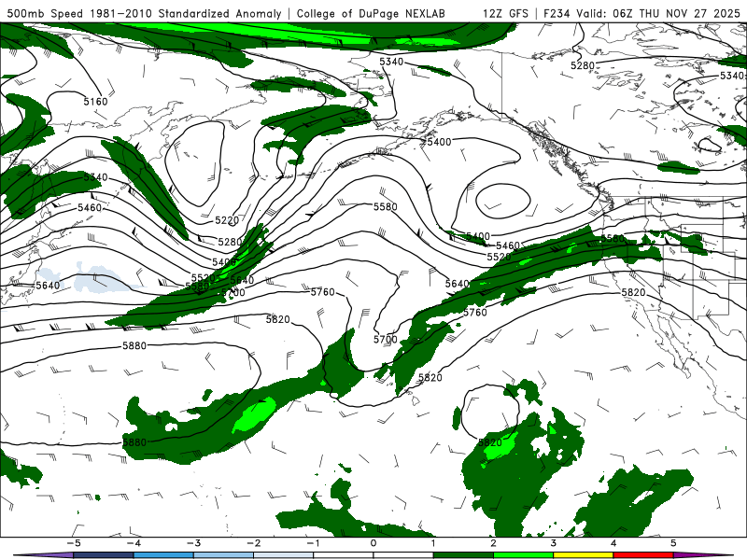Click the legend tick label '-3'
The height and width of the screenshot is (560, 747).
pyautogui.click(x=193, y=543)
